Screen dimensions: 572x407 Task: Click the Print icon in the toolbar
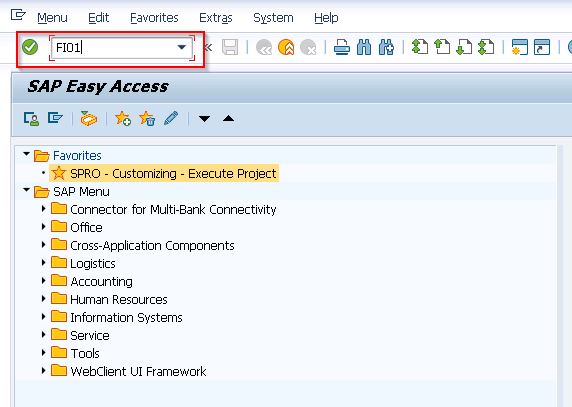coord(342,47)
